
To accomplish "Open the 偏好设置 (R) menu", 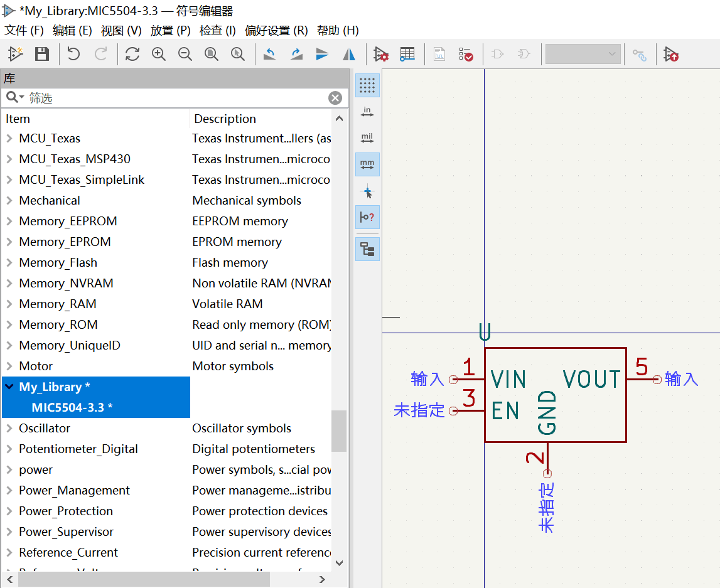I will [x=276, y=30].
